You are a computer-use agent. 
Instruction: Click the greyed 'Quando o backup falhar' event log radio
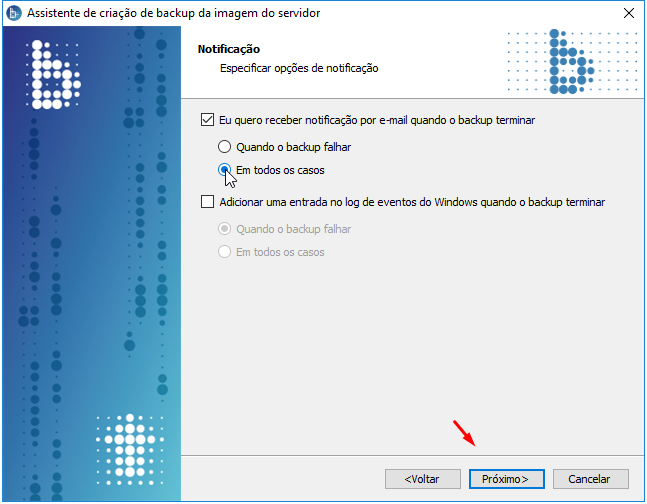tap(224, 229)
